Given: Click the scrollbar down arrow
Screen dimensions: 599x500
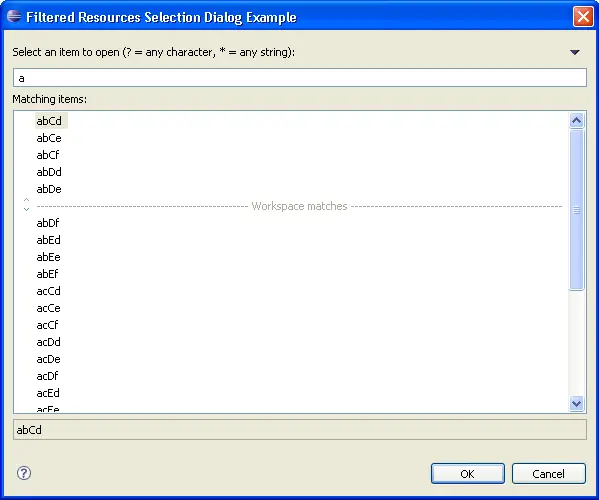Looking at the screenshot, I should (x=576, y=403).
